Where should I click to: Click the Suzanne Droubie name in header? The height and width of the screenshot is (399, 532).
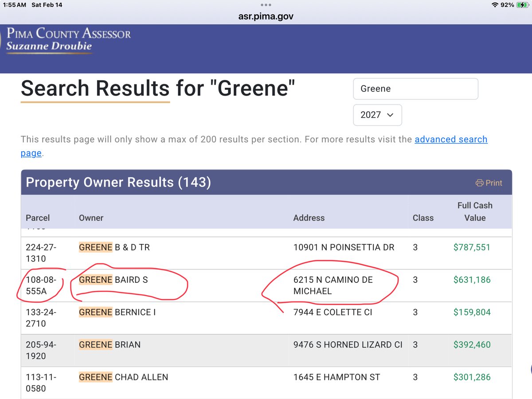(x=49, y=47)
